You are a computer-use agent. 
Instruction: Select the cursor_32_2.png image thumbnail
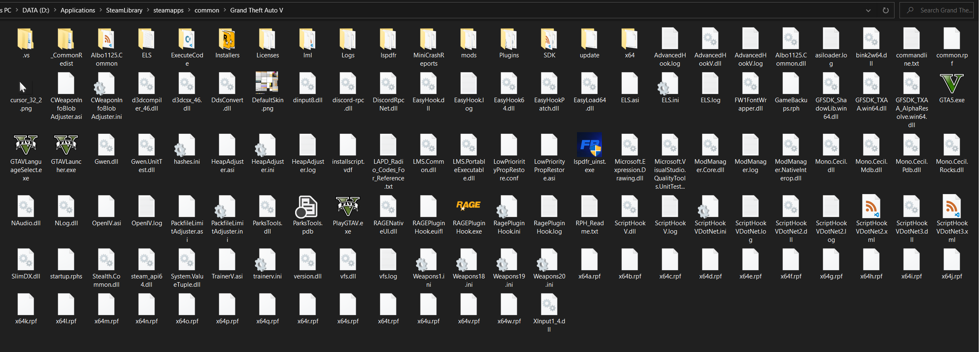(x=26, y=87)
